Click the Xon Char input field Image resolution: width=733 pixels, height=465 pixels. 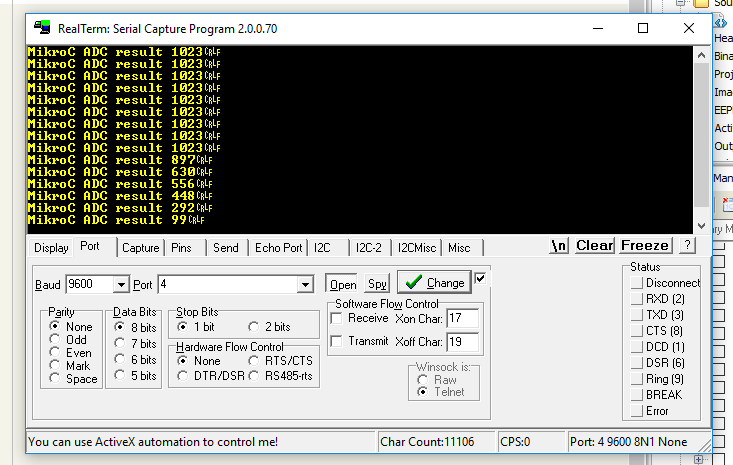point(462,318)
